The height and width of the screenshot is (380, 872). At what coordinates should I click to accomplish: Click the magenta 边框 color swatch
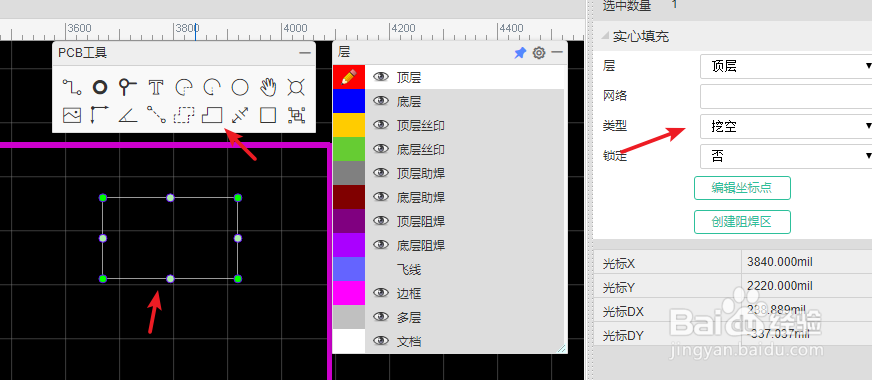pyautogui.click(x=349, y=293)
